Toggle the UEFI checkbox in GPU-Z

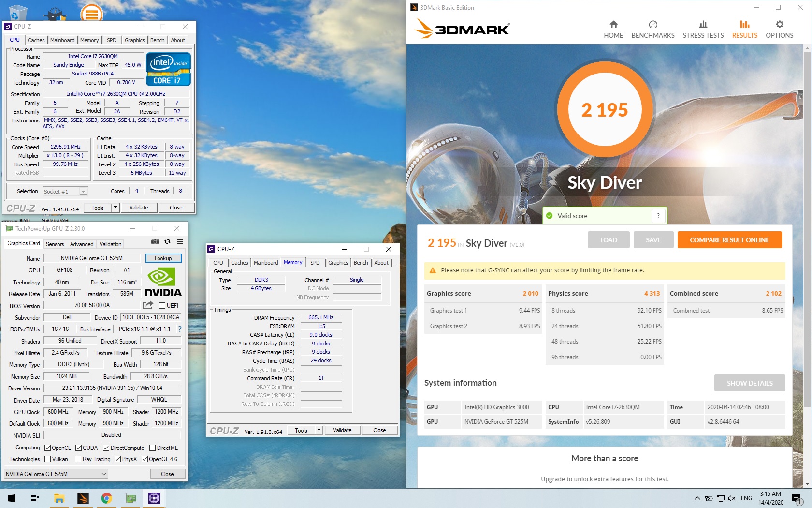(x=162, y=306)
